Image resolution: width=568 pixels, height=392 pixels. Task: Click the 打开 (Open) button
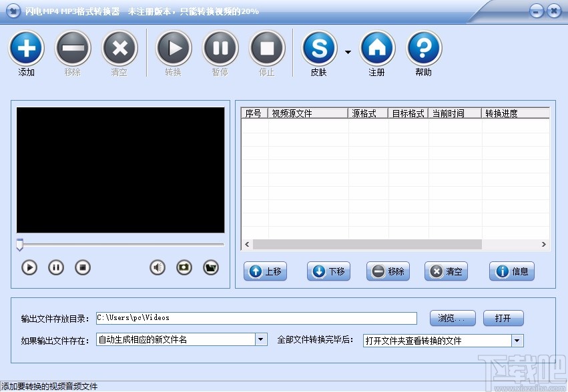pos(503,318)
